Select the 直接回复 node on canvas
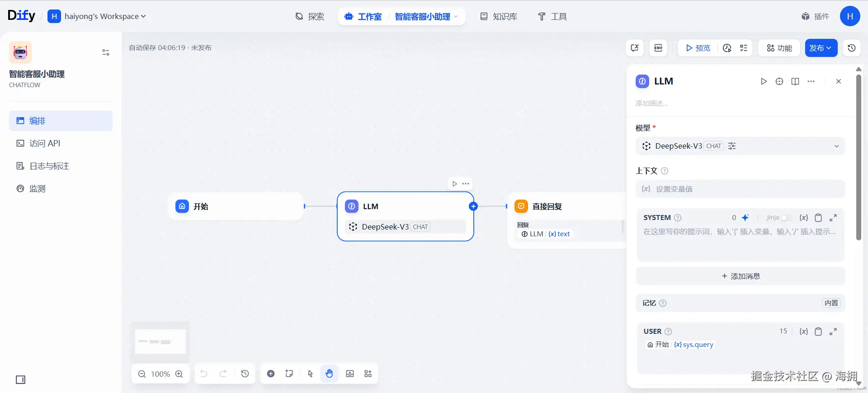 [566, 220]
